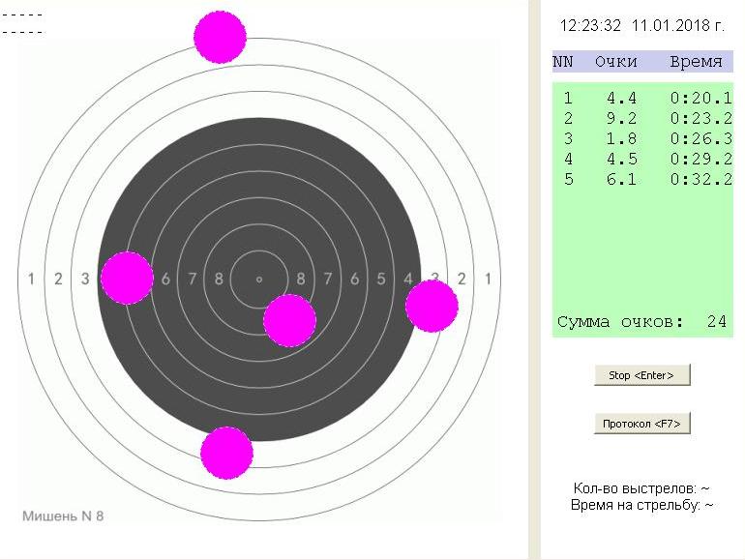Click the Сумма очков total score line
This screenshot has width=745, height=560.
(x=641, y=322)
